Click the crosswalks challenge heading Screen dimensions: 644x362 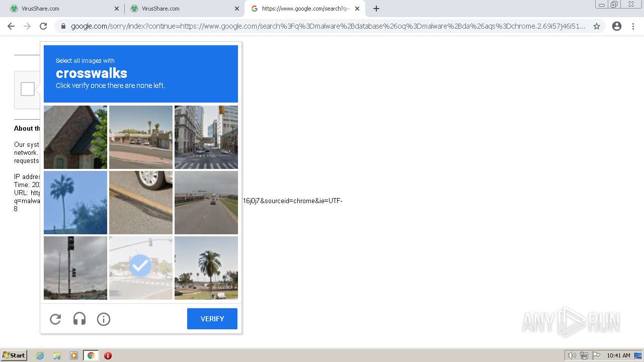[x=92, y=73]
